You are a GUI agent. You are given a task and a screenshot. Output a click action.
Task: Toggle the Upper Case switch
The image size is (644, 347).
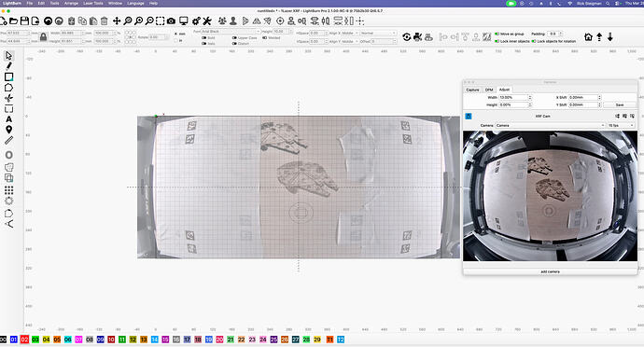234,38
